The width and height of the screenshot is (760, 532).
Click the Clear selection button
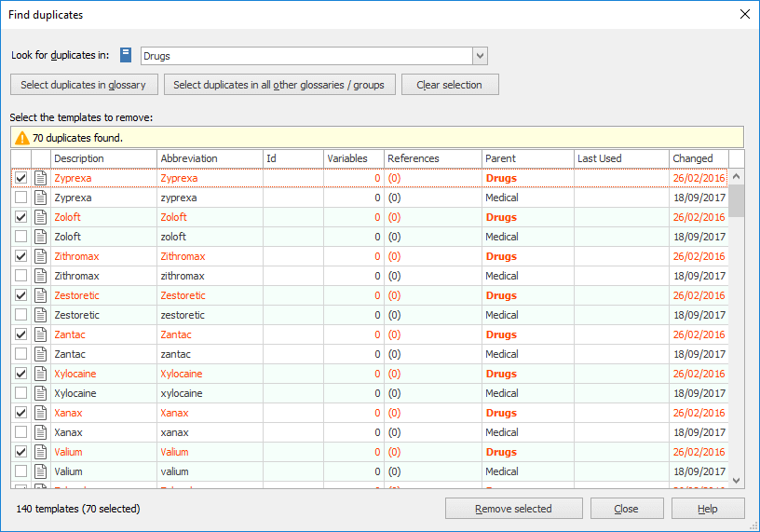pos(450,85)
